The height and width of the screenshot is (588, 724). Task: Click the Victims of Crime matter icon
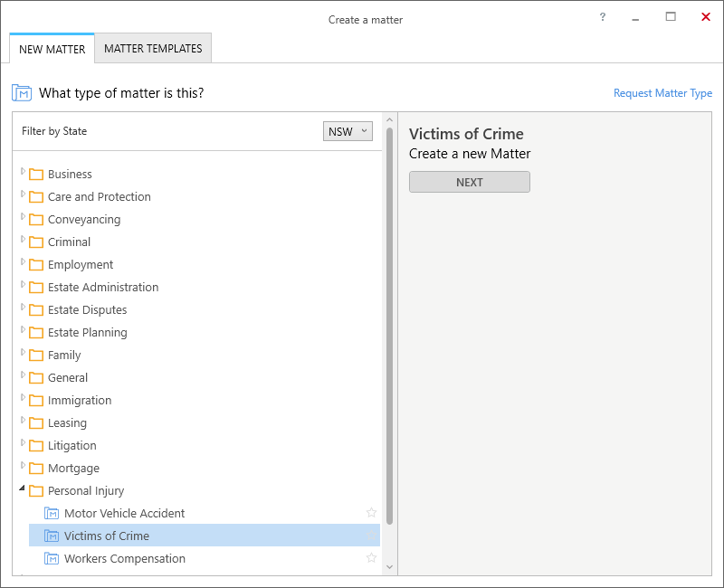(52, 536)
